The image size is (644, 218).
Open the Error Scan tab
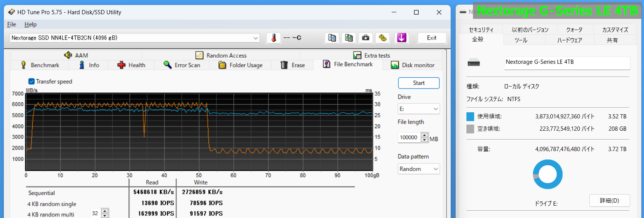[182, 65]
